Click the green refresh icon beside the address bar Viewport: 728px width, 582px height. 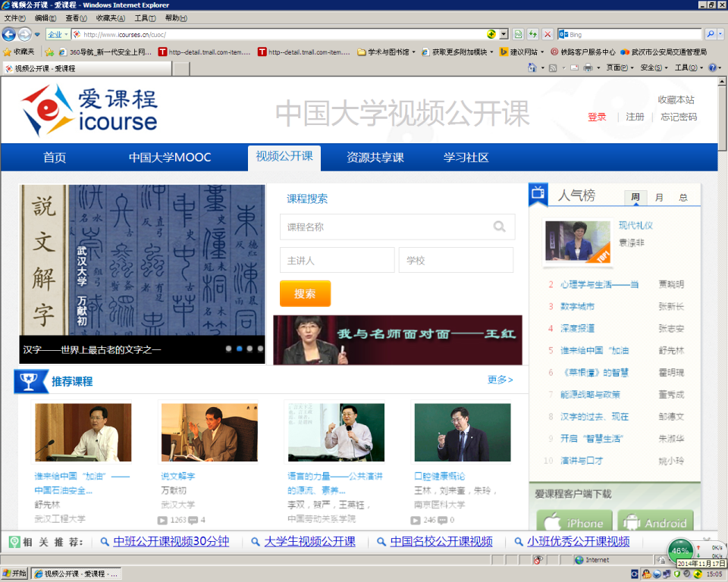pyautogui.click(x=534, y=33)
